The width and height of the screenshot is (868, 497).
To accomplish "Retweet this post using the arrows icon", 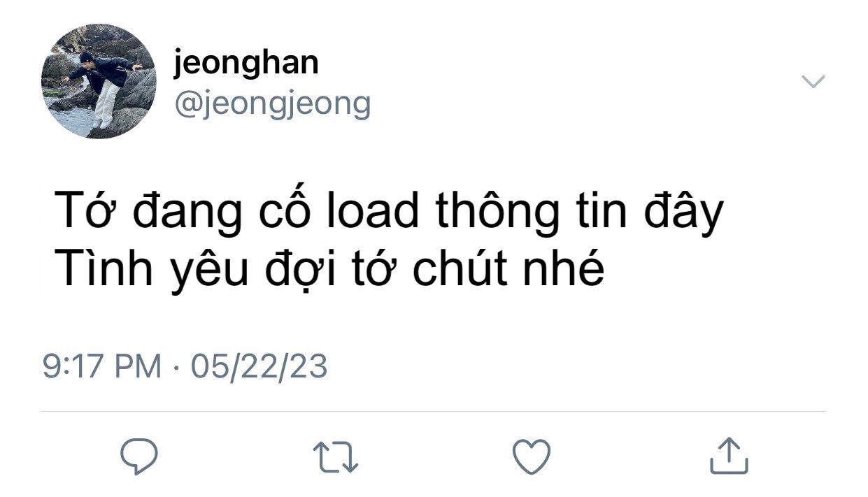I will [x=335, y=457].
